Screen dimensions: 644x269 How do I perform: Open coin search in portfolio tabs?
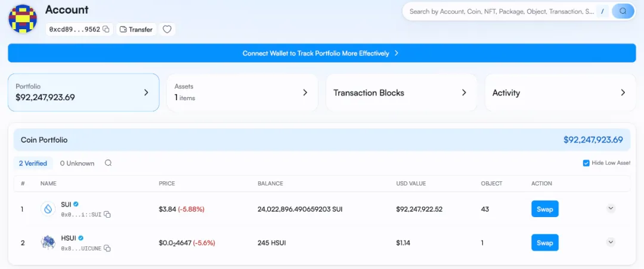108,163
